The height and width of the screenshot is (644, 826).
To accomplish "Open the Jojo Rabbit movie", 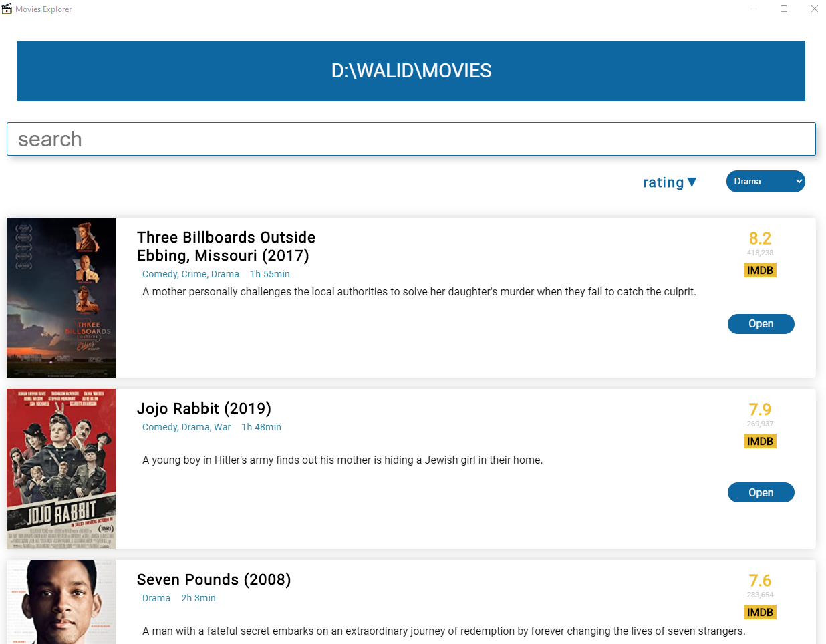I will click(x=761, y=492).
